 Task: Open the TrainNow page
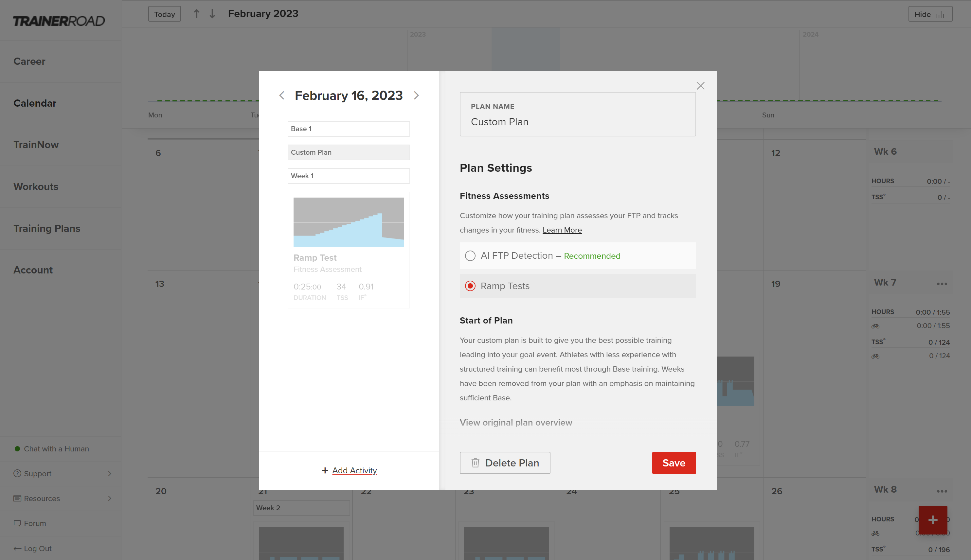coord(36,145)
